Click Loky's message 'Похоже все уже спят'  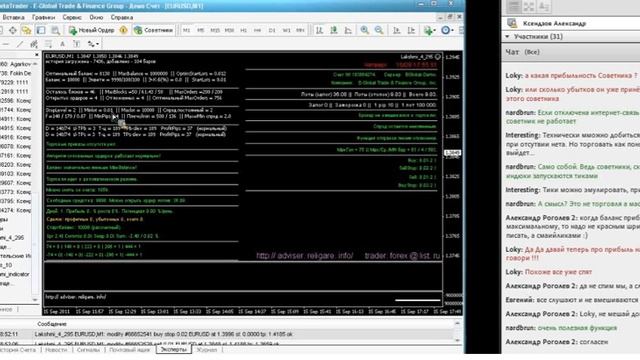[558, 272]
